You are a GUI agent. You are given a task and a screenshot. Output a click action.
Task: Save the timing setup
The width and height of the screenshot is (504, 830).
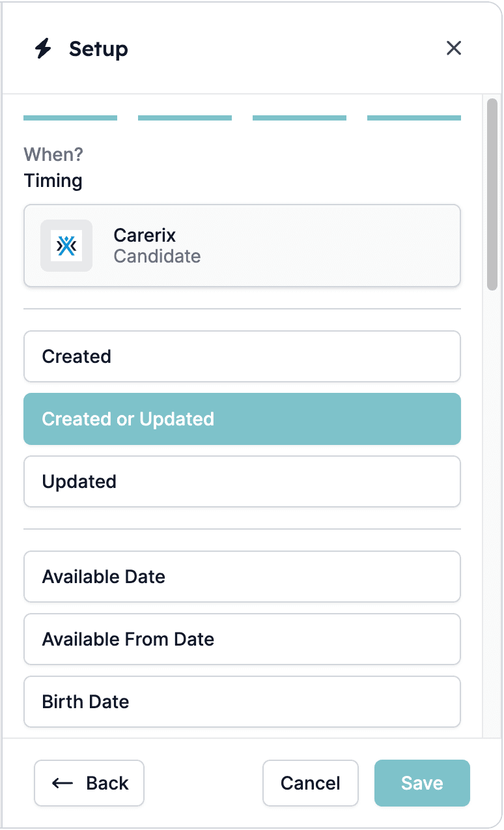(x=422, y=783)
